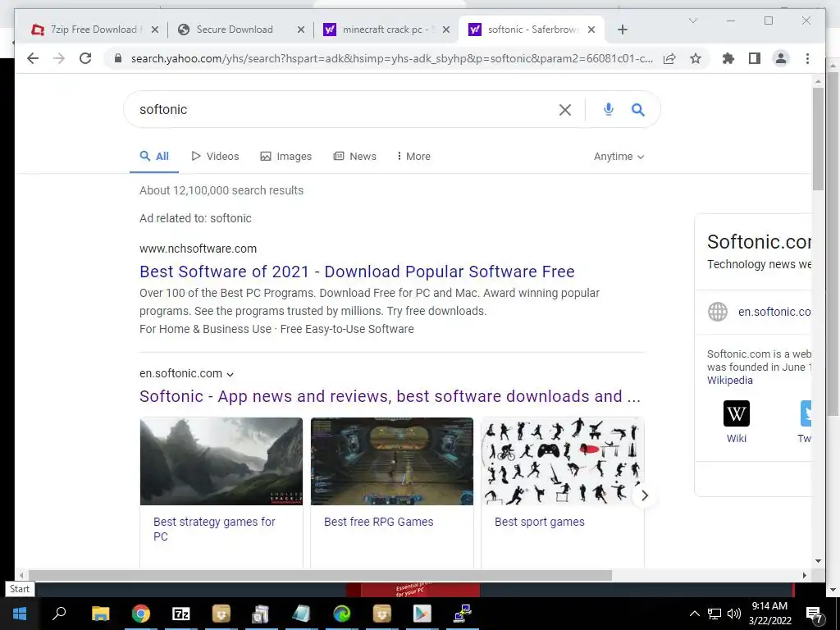Open Microsoft Edge from taskbar
Screen dimensions: 840x630
coord(342,614)
